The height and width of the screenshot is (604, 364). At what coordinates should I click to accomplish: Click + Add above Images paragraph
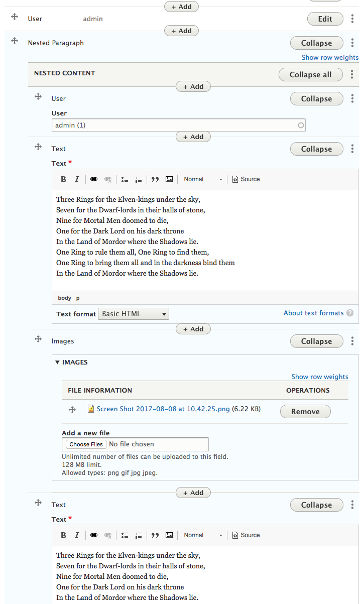[x=193, y=329]
